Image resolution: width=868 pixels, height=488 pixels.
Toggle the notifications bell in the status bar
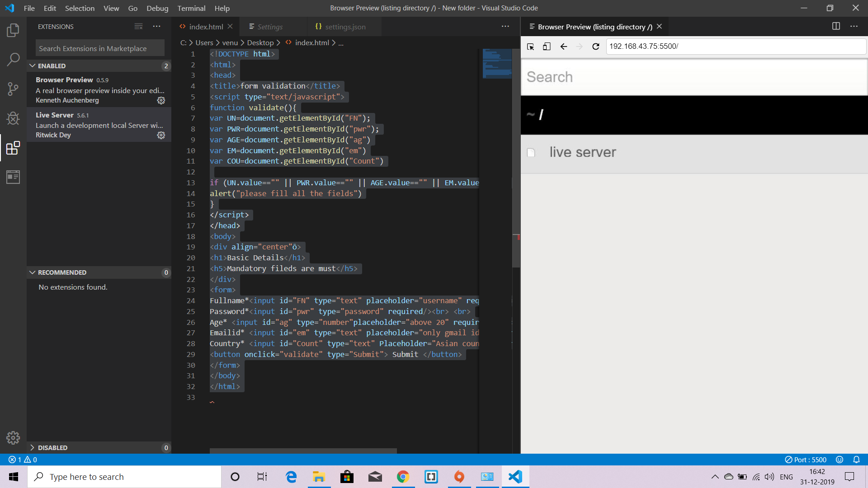pyautogui.click(x=856, y=460)
